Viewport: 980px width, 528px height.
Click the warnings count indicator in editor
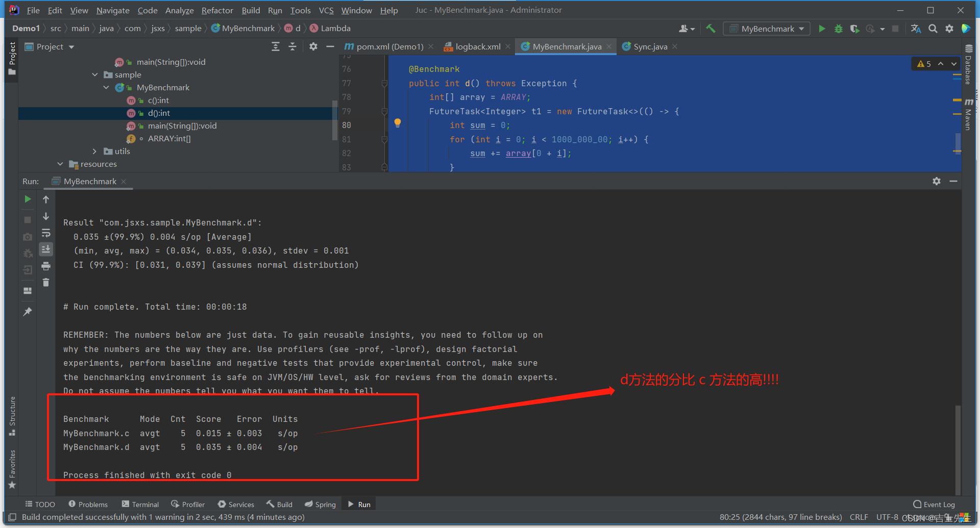[x=924, y=64]
